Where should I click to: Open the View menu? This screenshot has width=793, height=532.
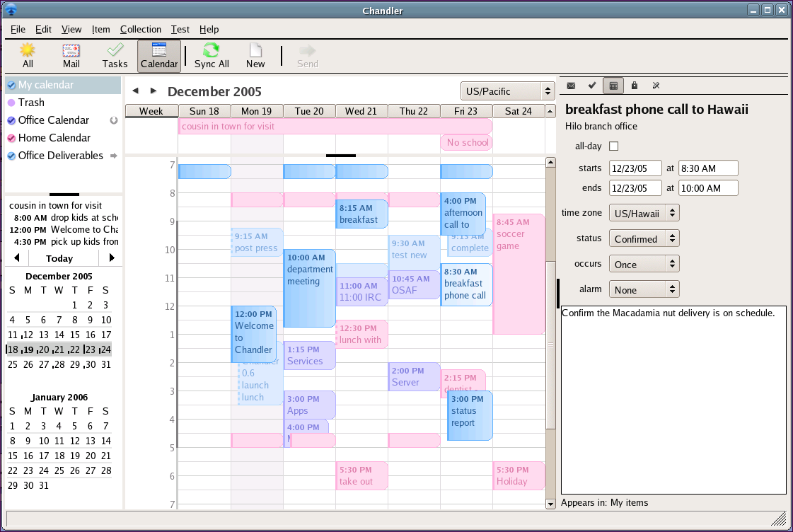[71, 29]
